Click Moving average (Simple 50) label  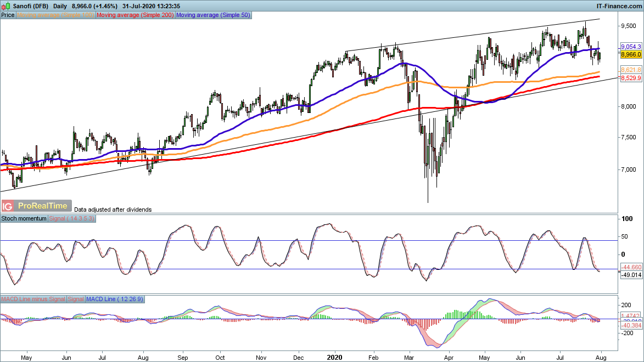pos(213,15)
